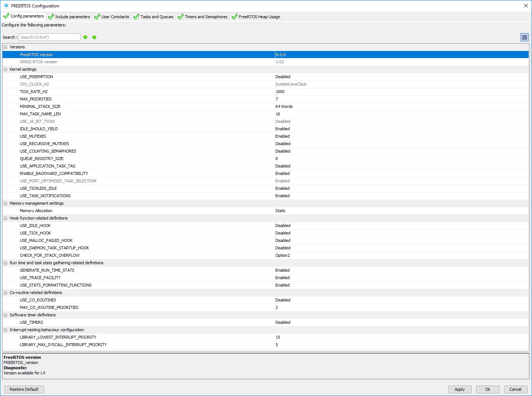The image size is (532, 396).
Task: Collapse Hook function related definitions group
Action: 6,218
